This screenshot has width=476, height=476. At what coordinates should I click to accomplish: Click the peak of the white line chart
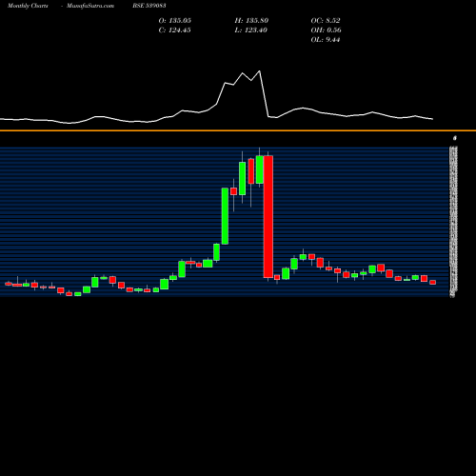(x=260, y=71)
